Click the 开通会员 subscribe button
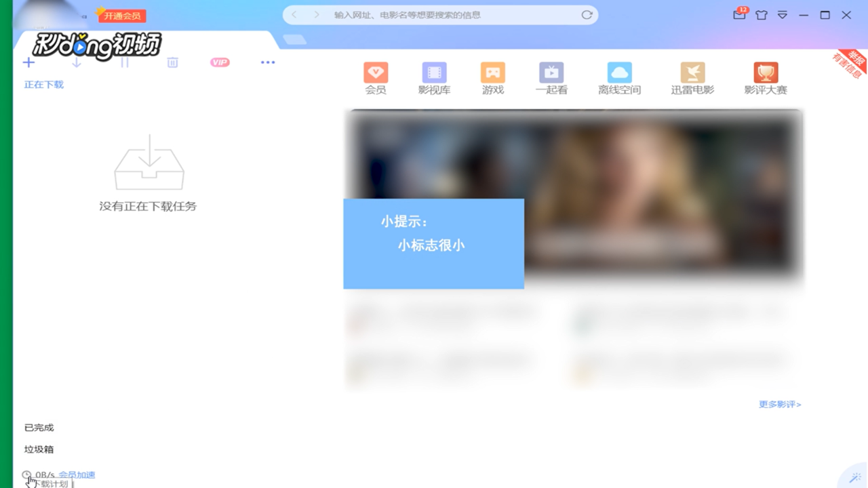Image resolution: width=868 pixels, height=488 pixels. coord(122,15)
